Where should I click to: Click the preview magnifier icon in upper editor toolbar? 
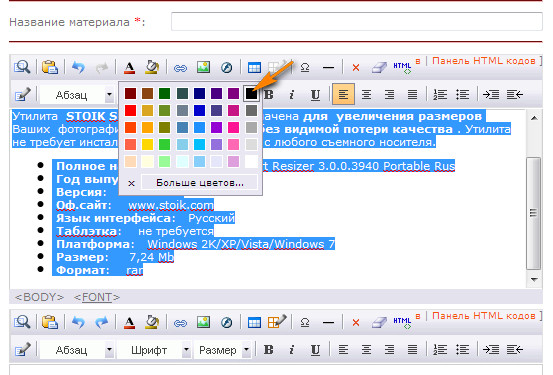click(22, 67)
